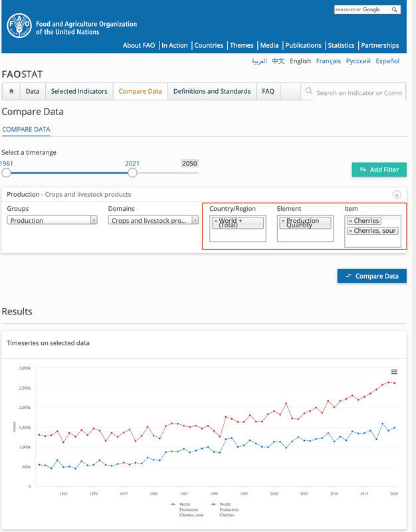
Task: Toggle World Production Cherries, sour legend series
Action: (187, 509)
